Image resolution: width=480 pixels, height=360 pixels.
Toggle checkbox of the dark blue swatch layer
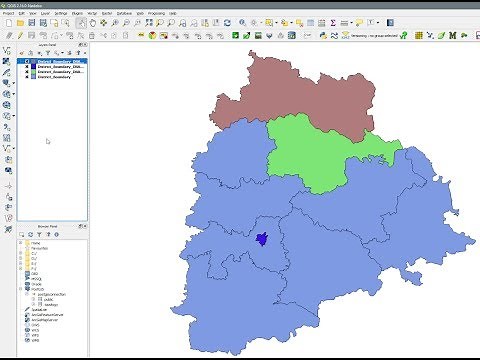27,67
